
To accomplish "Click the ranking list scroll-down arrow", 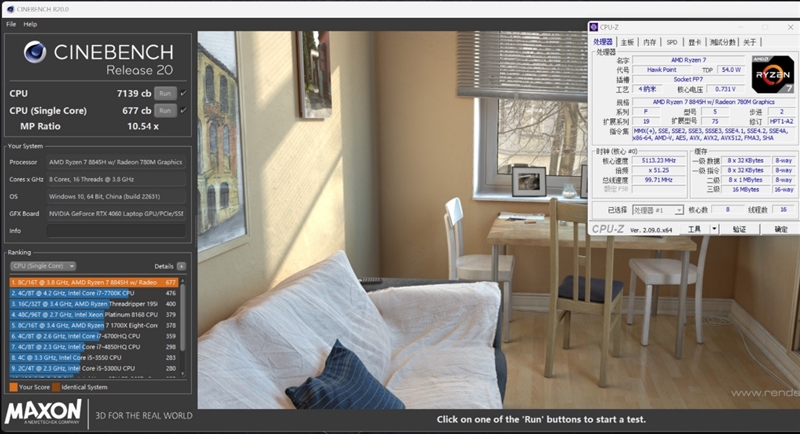I will click(x=183, y=374).
